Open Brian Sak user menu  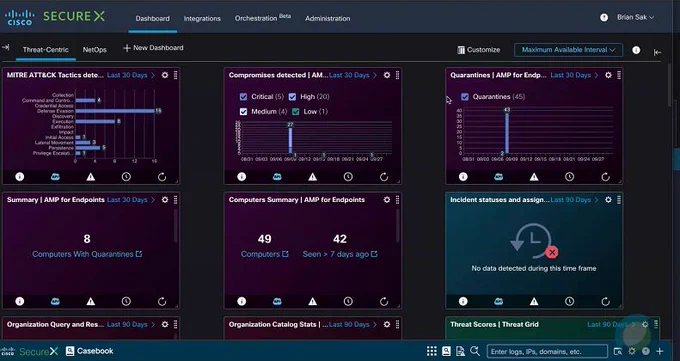pyautogui.click(x=635, y=17)
